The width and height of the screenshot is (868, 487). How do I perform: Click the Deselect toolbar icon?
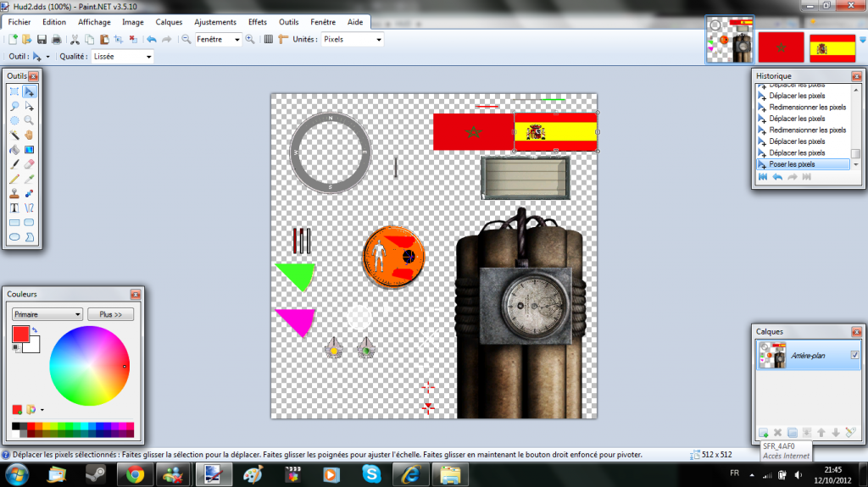point(133,39)
